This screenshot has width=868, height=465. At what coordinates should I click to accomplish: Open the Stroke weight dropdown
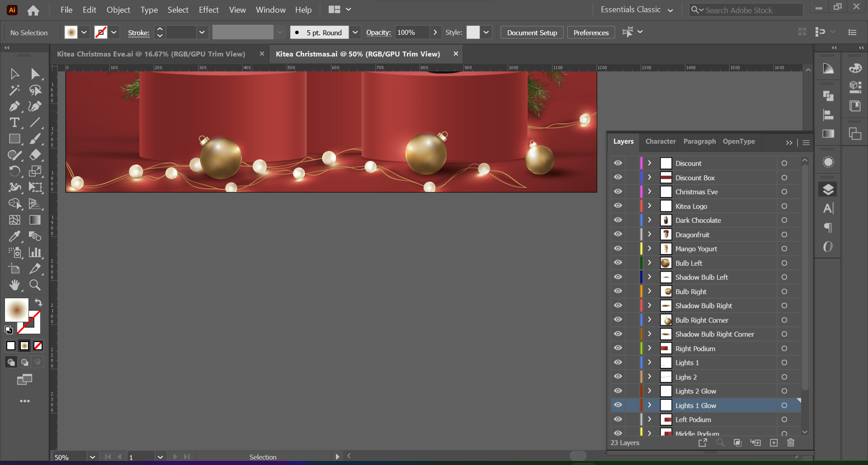pos(202,32)
